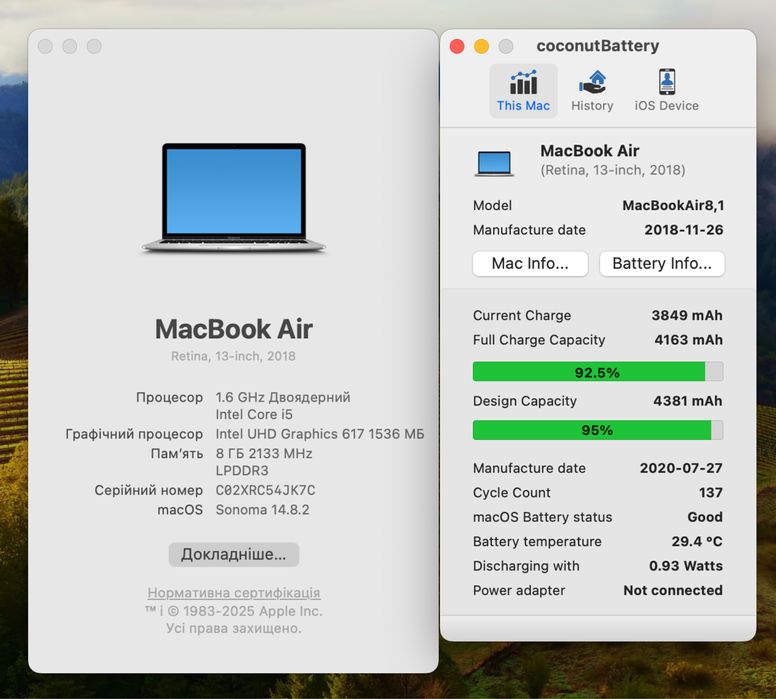The image size is (776, 699).
Task: Minimize coconutBattery with the yellow button
Action: coord(482,46)
